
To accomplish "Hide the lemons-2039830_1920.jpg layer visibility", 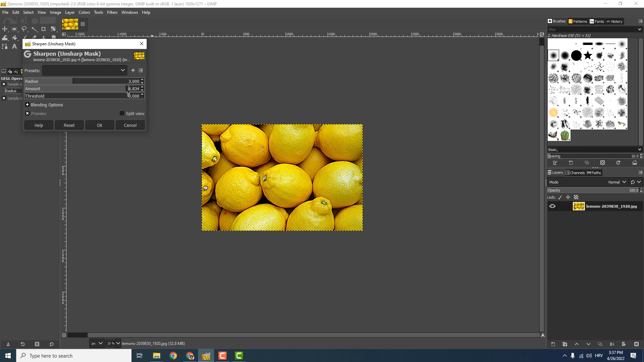I will [x=552, y=206].
